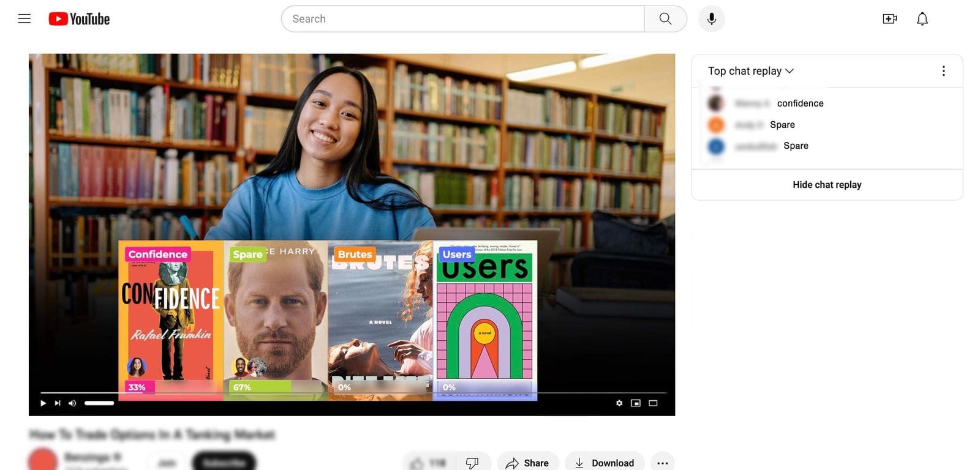
Task: Start voice search with the microphone
Action: click(x=712, y=19)
